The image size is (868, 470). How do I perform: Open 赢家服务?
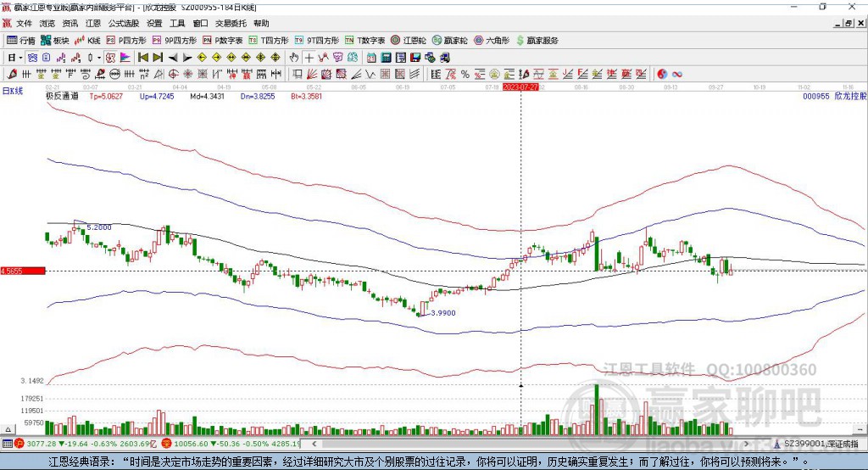(537, 41)
